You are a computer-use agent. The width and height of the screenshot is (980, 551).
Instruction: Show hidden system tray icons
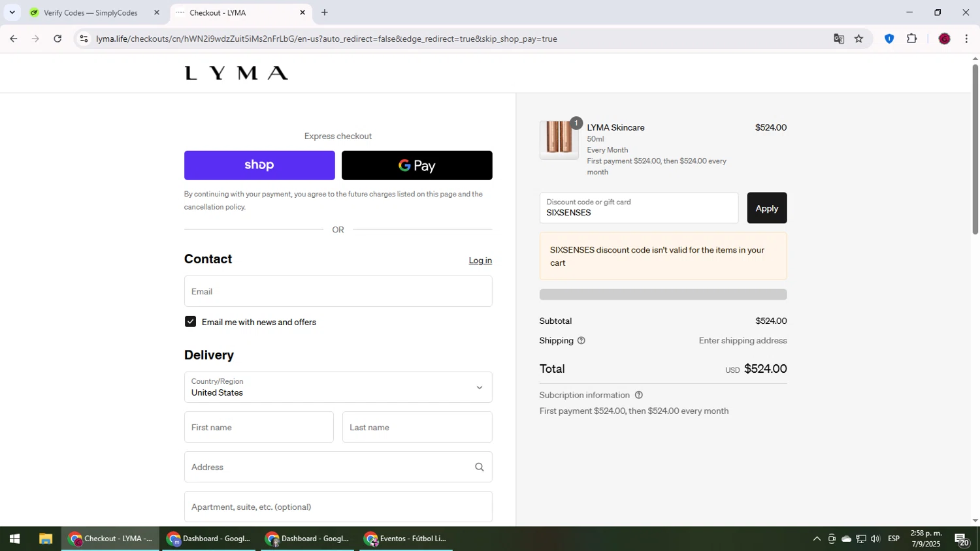[x=817, y=539]
